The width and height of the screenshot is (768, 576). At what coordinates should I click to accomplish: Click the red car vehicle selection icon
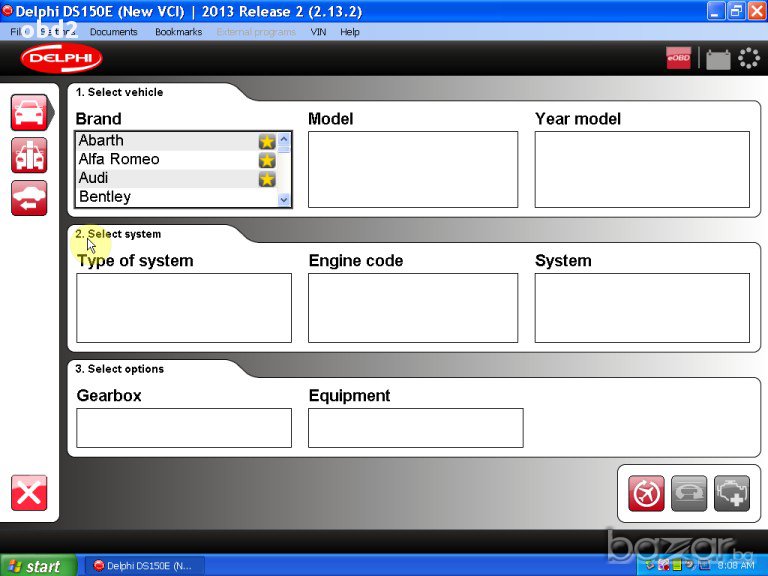pos(29,112)
